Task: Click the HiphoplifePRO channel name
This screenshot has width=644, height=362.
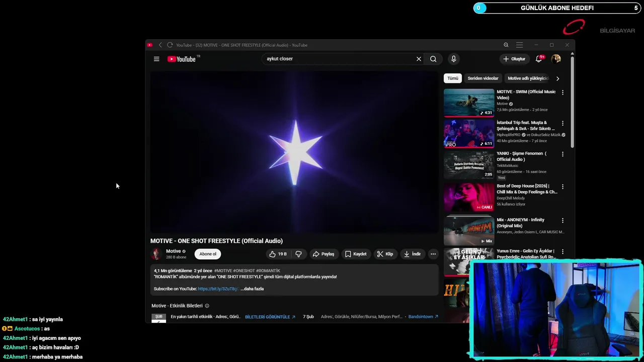Action: click(509, 135)
